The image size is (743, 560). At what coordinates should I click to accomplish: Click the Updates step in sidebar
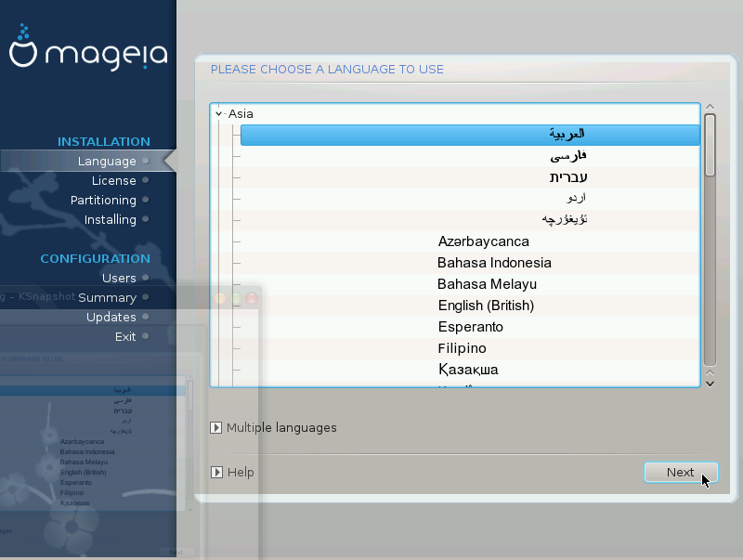[111, 317]
